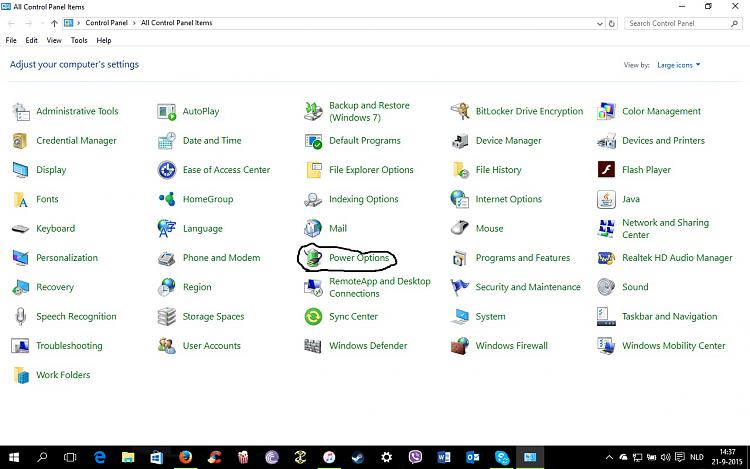
Task: Open the Administrative Tools icon
Action: coord(21,111)
